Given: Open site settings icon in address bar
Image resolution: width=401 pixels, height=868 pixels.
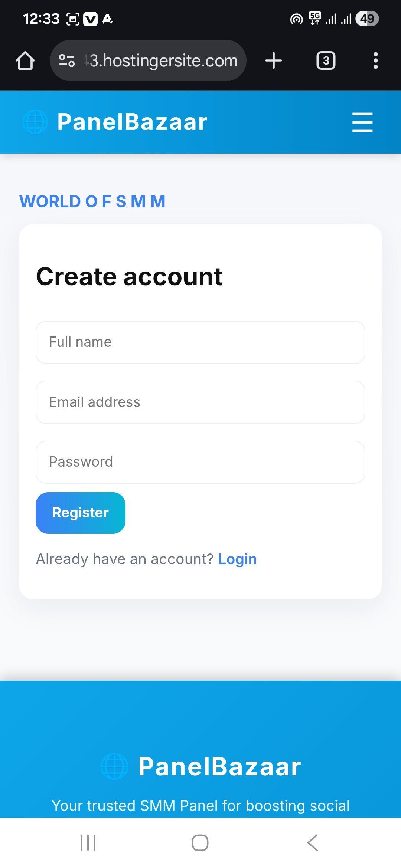Looking at the screenshot, I should click(x=67, y=60).
